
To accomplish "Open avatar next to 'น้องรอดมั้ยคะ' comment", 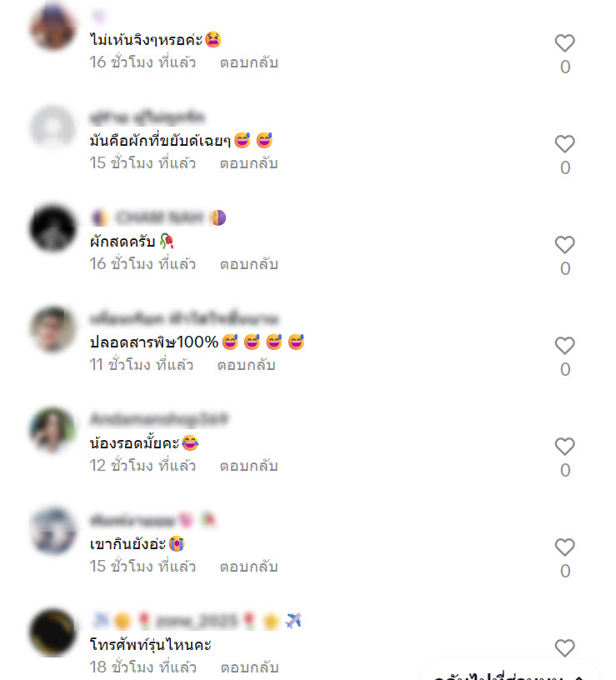I will tap(53, 430).
